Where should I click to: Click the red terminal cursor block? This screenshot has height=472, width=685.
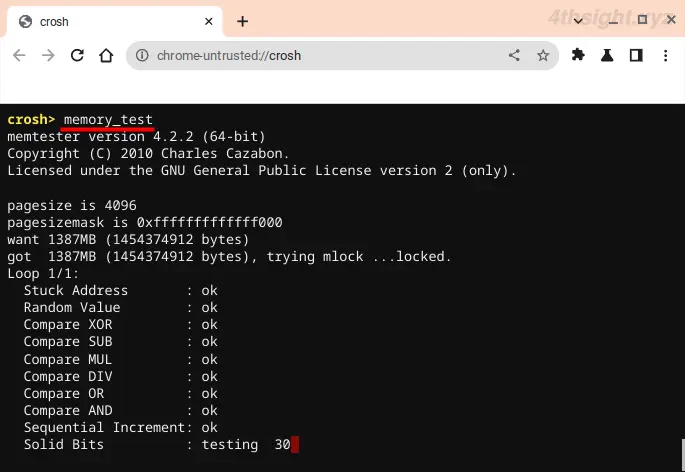point(295,444)
